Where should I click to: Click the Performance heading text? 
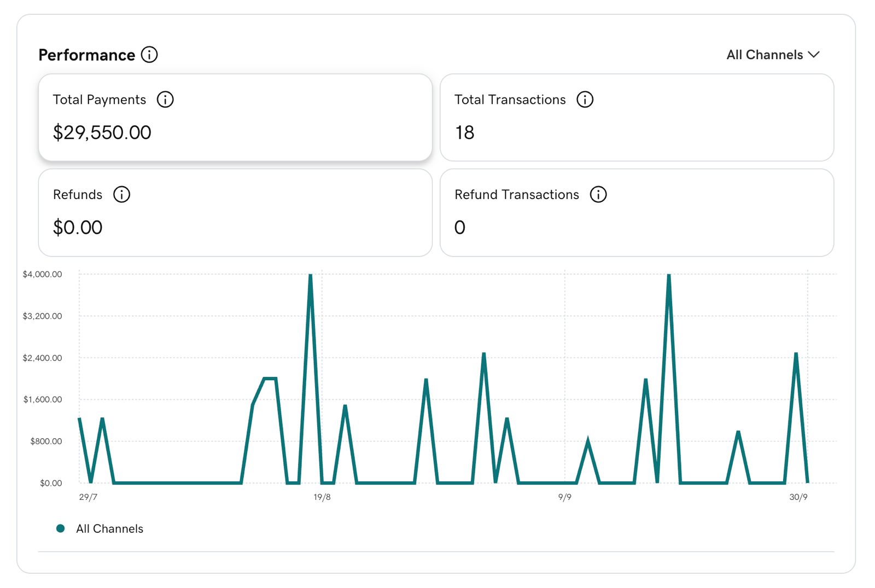87,55
